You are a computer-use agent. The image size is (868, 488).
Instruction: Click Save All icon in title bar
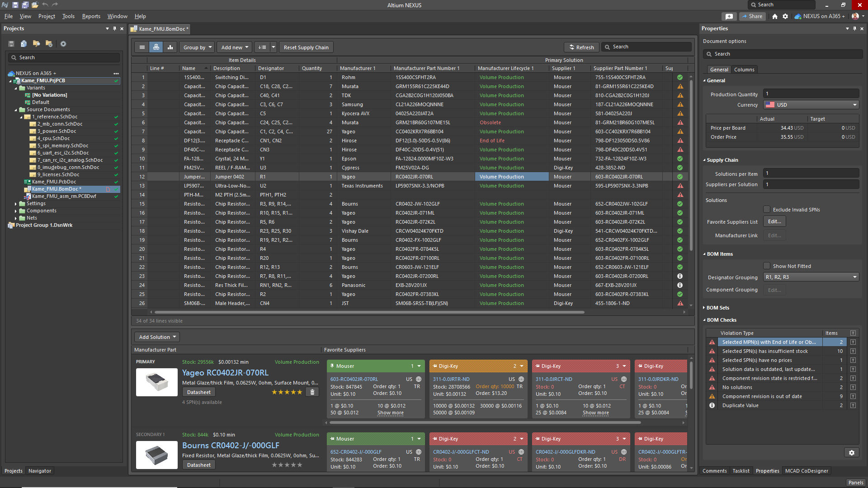point(25,5)
